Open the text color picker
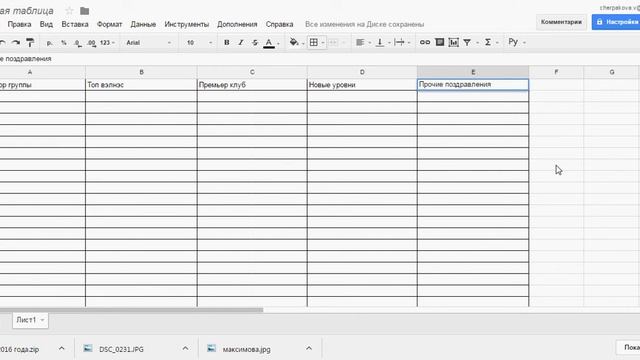640x360 pixels. 269,43
